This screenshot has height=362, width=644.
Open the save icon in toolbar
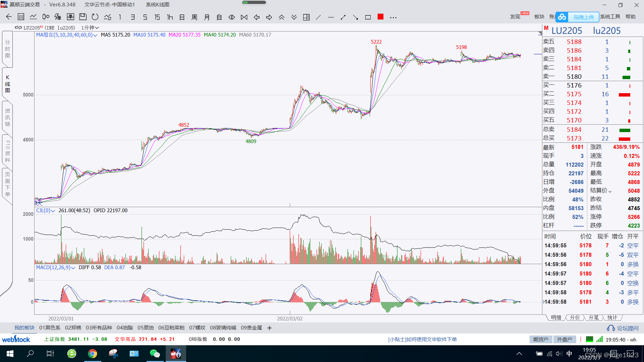click(83, 17)
